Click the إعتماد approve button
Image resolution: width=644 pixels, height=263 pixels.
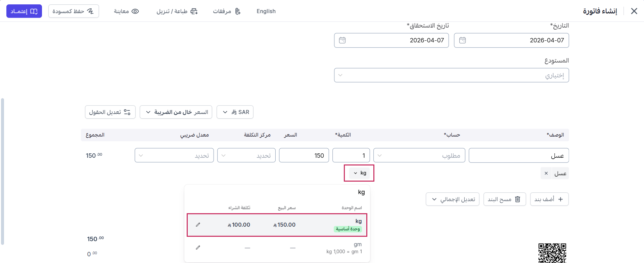(24, 11)
